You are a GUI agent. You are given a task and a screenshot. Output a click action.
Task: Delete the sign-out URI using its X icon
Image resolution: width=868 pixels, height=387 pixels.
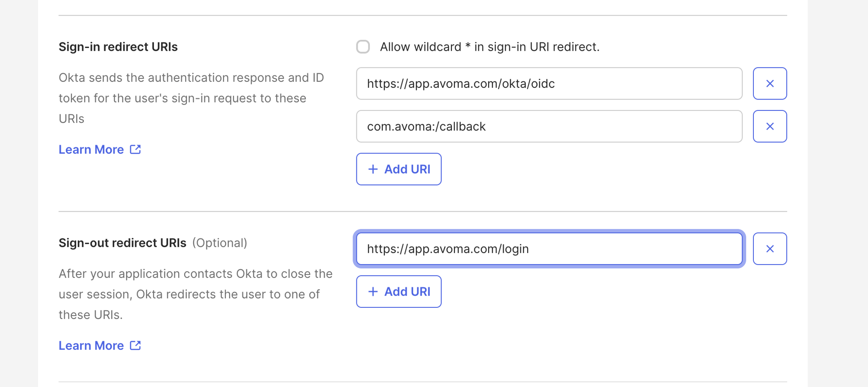coord(769,248)
